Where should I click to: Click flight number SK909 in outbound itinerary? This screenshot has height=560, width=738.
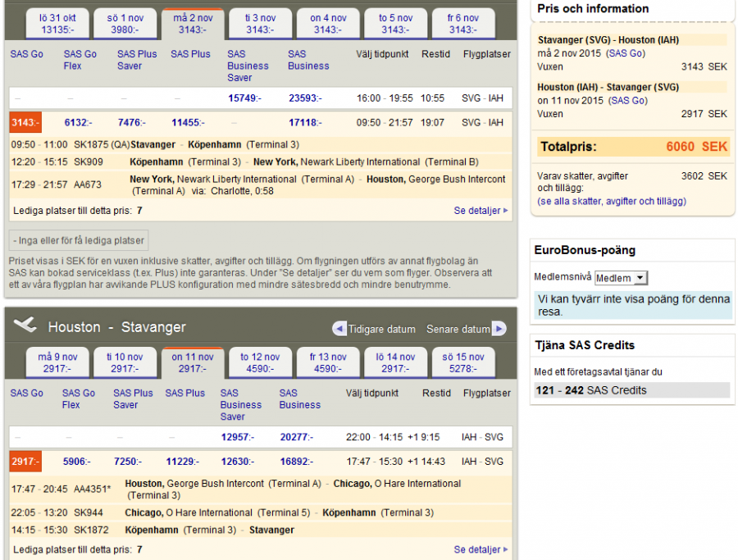[89, 162]
